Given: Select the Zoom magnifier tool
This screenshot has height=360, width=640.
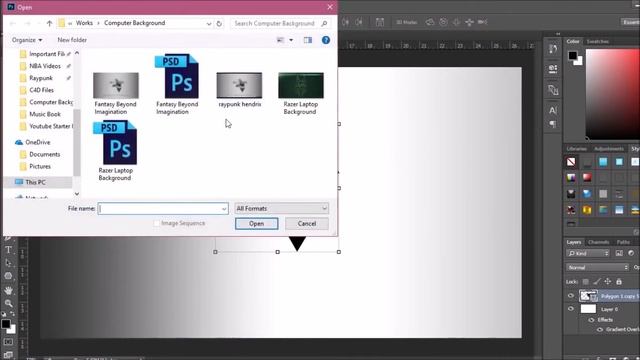Looking at the screenshot, I should tap(8, 303).
